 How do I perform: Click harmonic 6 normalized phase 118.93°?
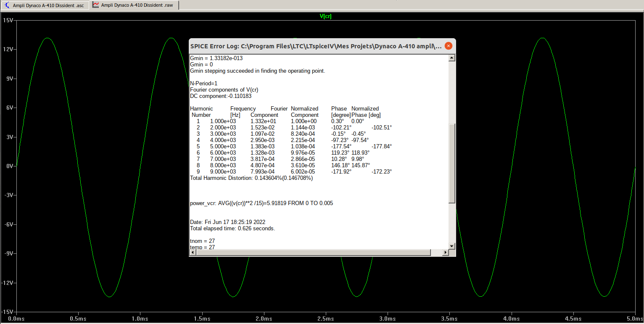click(x=361, y=153)
